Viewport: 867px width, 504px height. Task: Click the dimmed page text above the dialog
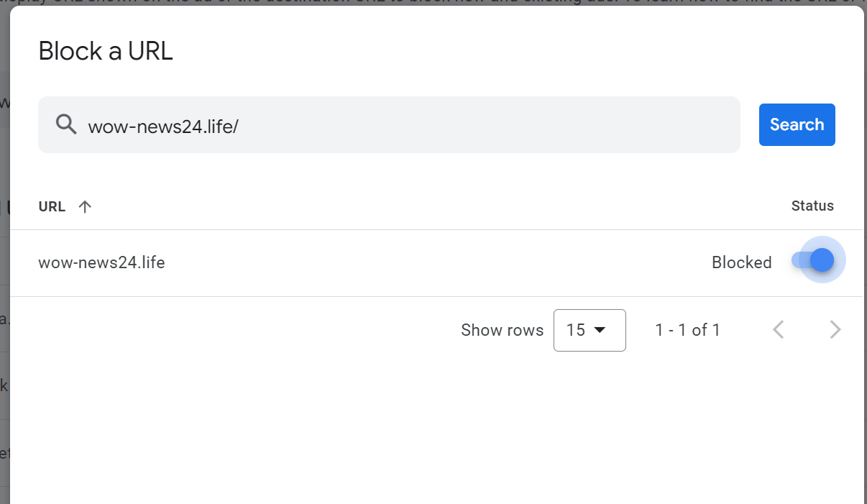coord(431,3)
